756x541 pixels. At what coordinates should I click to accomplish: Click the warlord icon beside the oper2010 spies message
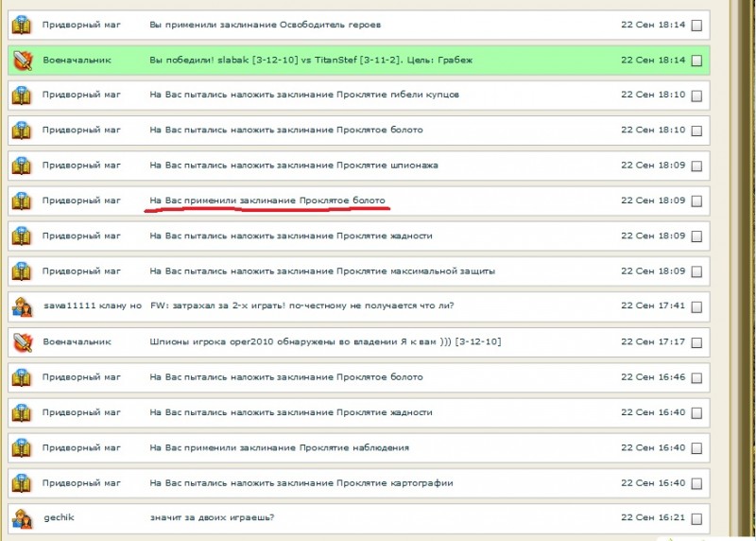click(x=22, y=341)
